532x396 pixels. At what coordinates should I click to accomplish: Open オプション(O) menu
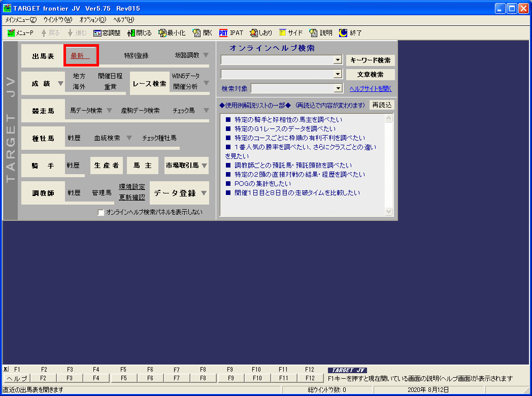(x=92, y=20)
